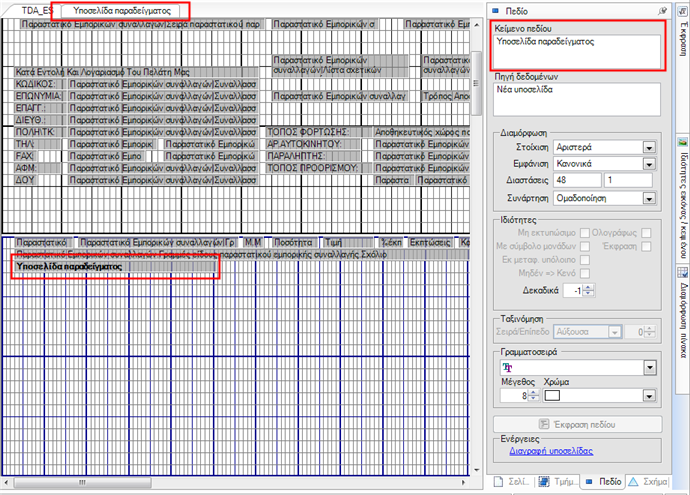Select the Αποθηκευτικός χώρος field
Viewport: 690px width, 495px height.
[422, 132]
